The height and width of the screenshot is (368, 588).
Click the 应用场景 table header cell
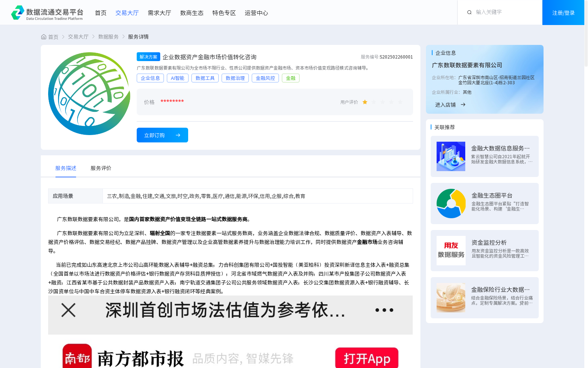(x=75, y=196)
